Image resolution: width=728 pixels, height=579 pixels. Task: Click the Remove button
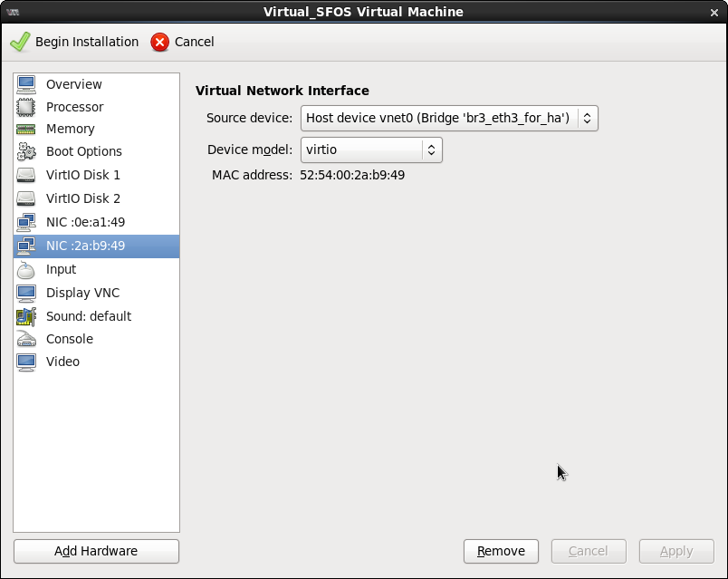[501, 551]
